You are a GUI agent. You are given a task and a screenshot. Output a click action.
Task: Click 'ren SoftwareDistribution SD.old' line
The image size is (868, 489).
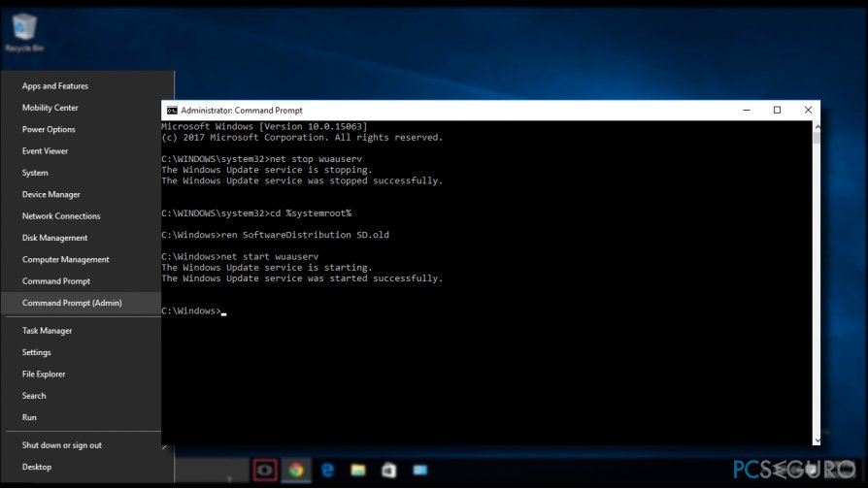click(275, 235)
